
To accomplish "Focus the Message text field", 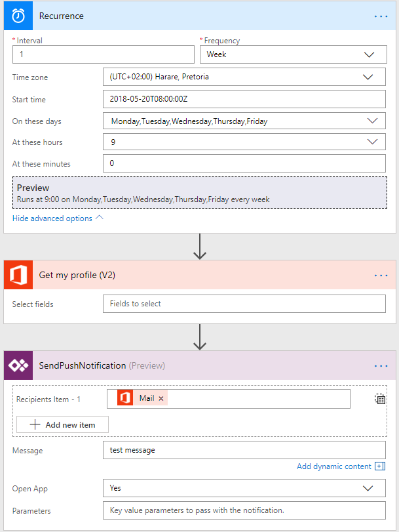I will (244, 450).
